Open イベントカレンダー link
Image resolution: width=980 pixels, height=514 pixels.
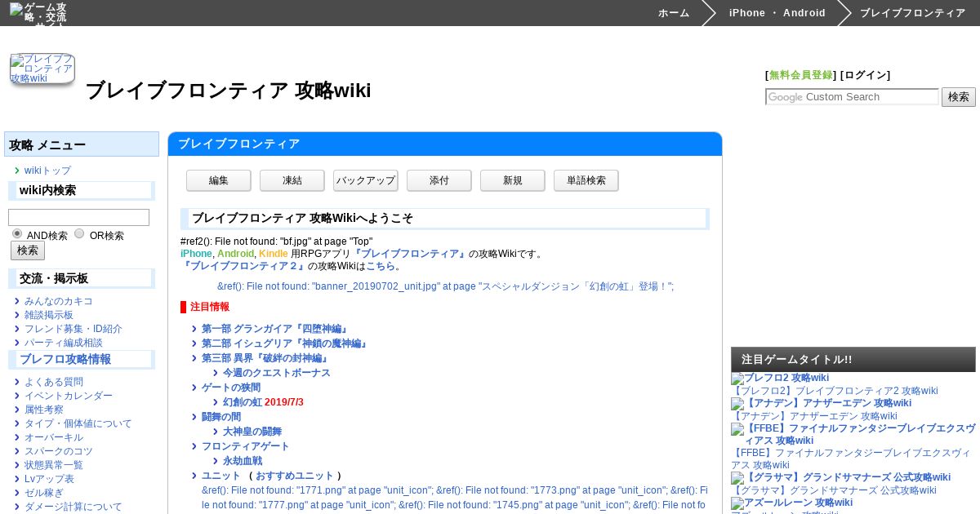coord(69,396)
